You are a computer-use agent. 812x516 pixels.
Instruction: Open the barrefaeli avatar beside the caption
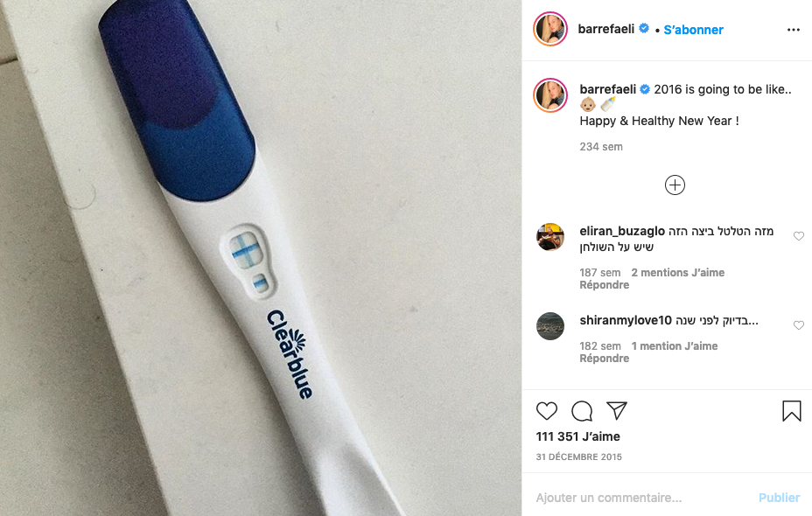tap(550, 95)
